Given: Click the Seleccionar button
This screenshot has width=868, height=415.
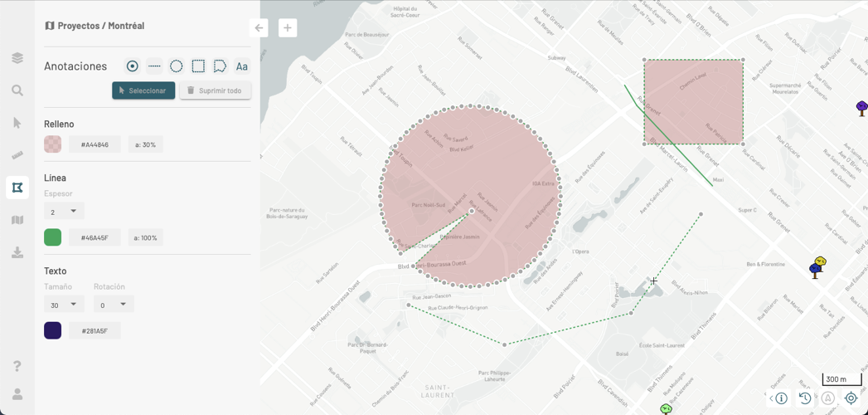Looking at the screenshot, I should point(143,90).
